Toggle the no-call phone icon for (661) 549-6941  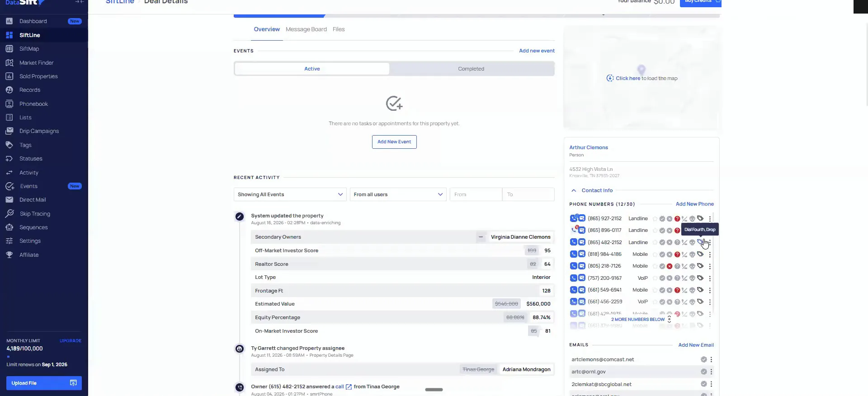click(684, 290)
